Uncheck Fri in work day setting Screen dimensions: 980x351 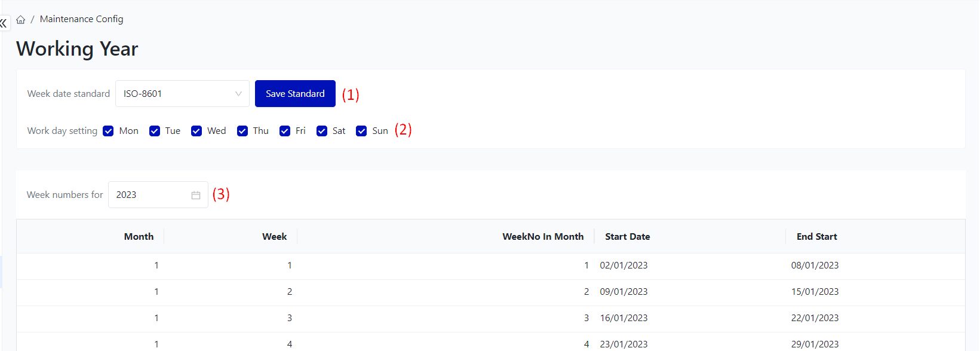285,131
